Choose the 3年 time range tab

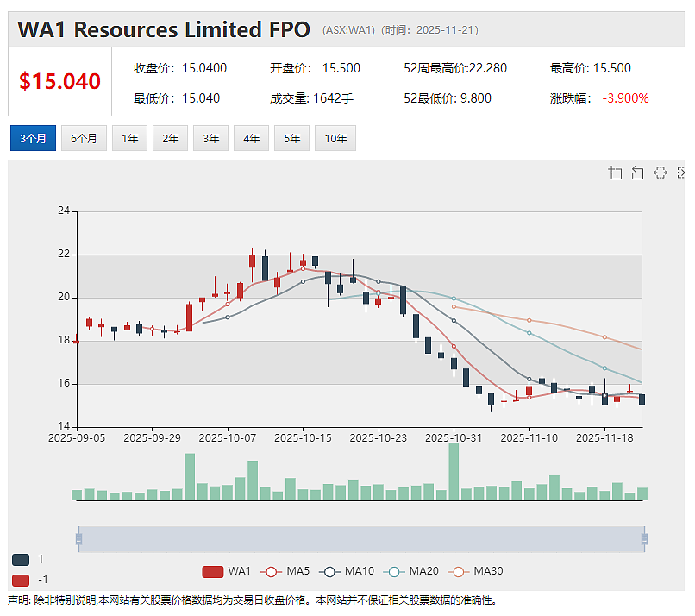(210, 138)
